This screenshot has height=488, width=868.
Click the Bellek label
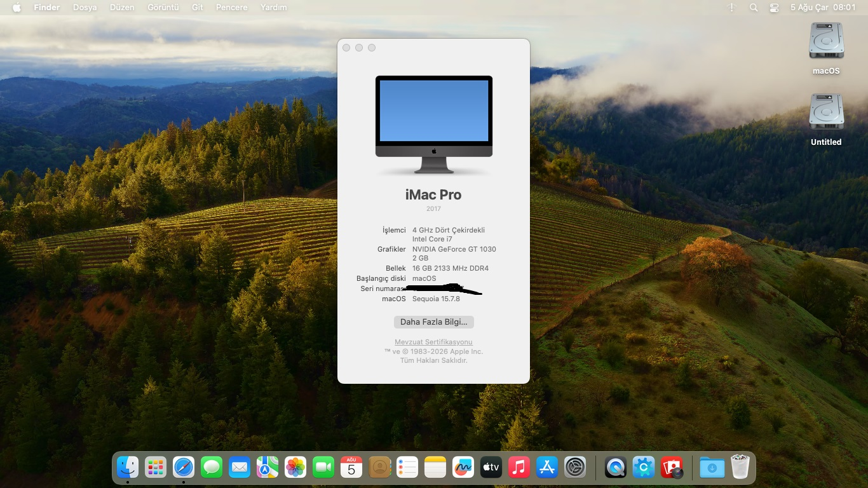click(x=396, y=268)
